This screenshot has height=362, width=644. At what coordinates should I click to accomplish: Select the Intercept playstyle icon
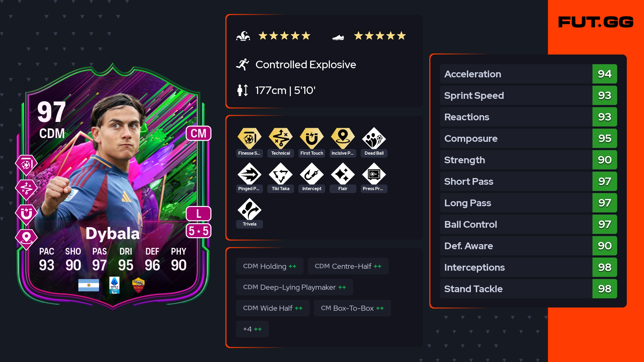(312, 174)
